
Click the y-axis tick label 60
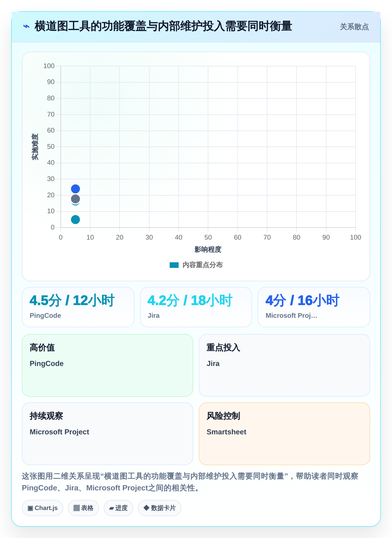pos(51,130)
